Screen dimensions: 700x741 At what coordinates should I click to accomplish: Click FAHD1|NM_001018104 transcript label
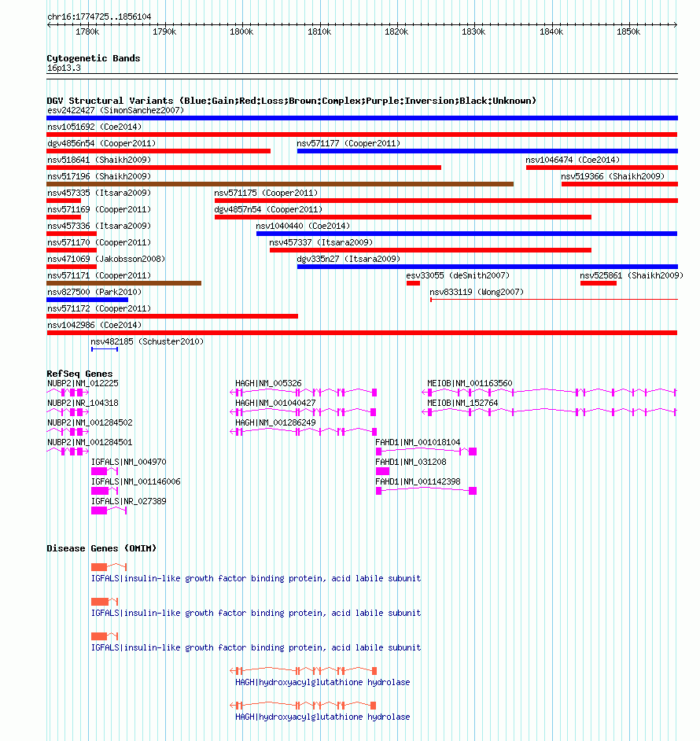(x=418, y=443)
